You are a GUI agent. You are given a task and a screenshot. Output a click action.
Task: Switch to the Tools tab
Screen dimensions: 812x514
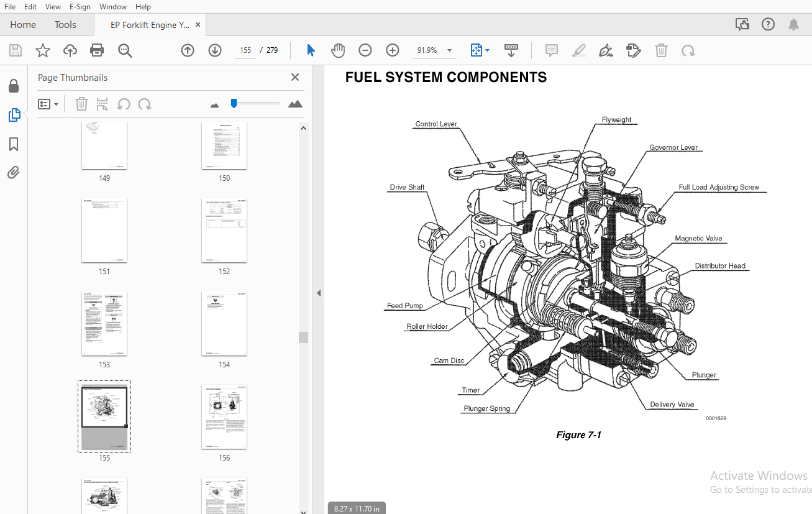[x=65, y=25]
